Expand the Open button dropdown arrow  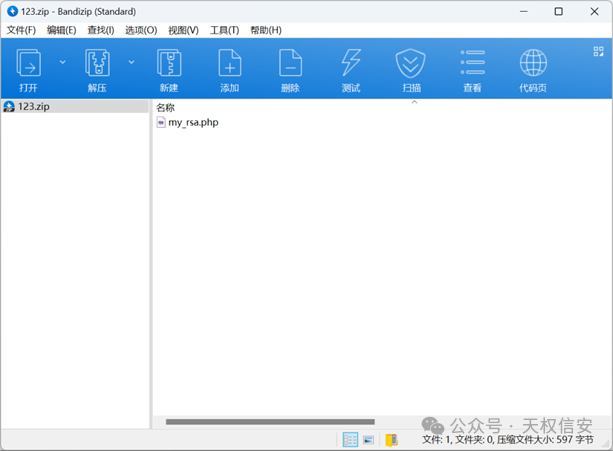pyautogui.click(x=63, y=62)
